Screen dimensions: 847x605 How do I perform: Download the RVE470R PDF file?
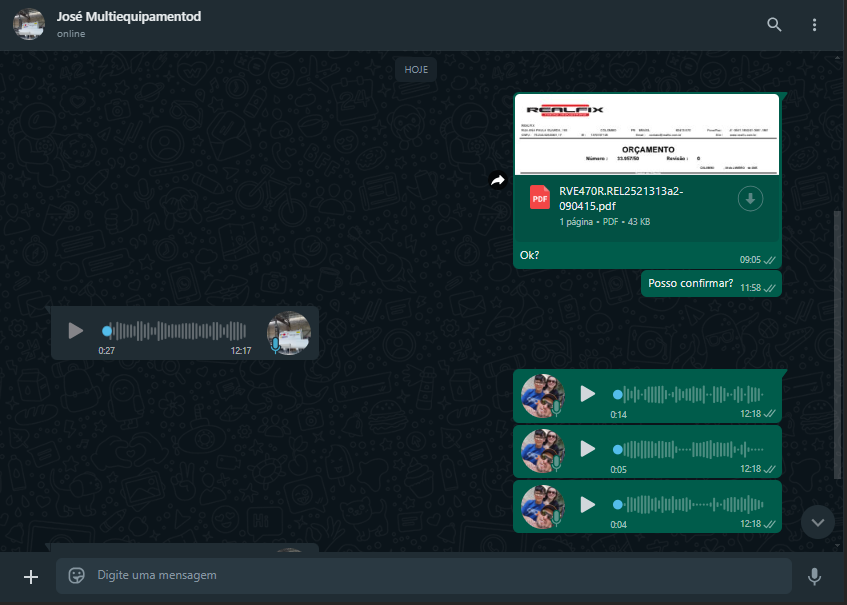click(750, 199)
